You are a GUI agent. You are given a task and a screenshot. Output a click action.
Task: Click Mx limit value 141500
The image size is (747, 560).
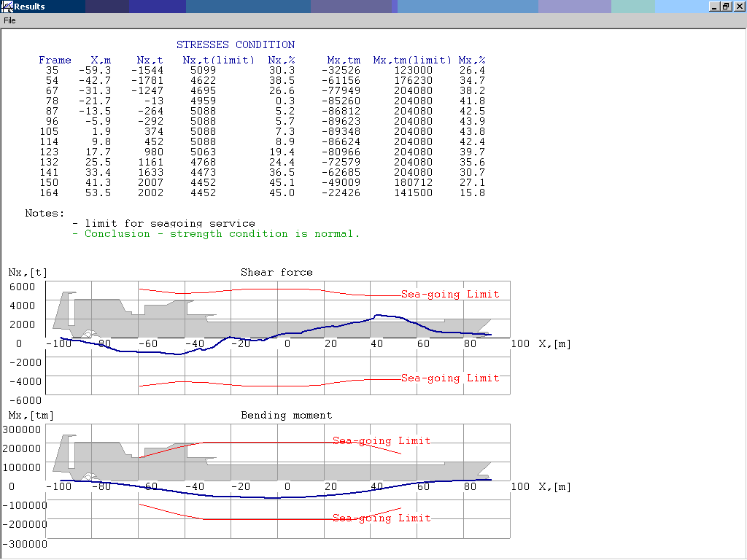coord(413,192)
